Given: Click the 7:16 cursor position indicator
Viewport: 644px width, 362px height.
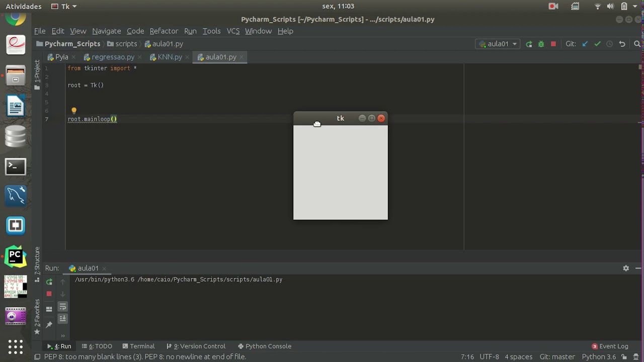Looking at the screenshot, I should point(467,357).
